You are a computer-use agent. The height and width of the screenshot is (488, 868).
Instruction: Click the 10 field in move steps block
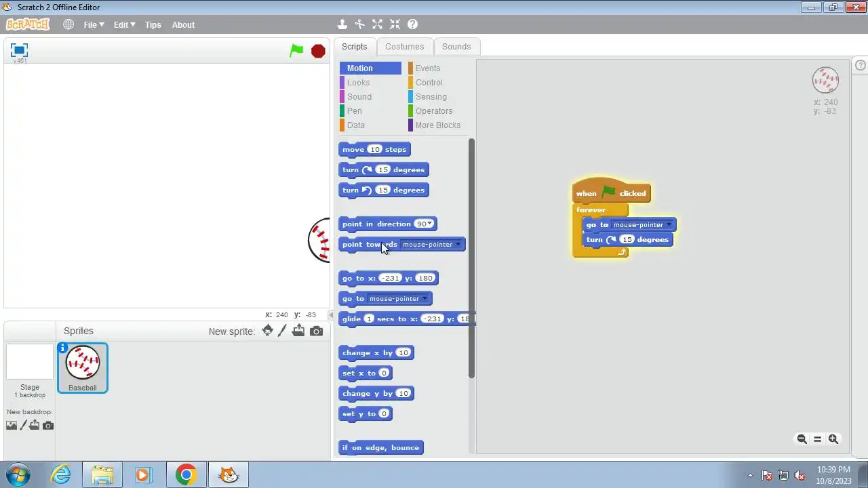[x=375, y=150]
